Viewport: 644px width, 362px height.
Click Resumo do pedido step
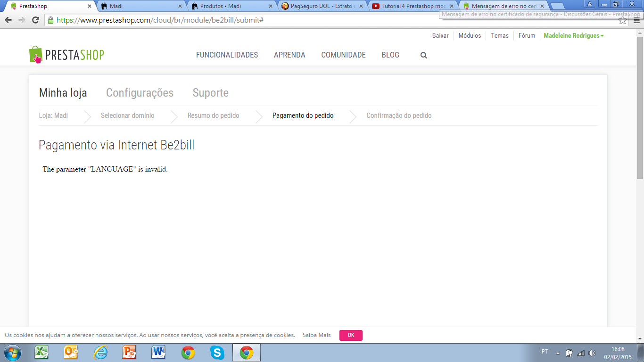pos(213,115)
